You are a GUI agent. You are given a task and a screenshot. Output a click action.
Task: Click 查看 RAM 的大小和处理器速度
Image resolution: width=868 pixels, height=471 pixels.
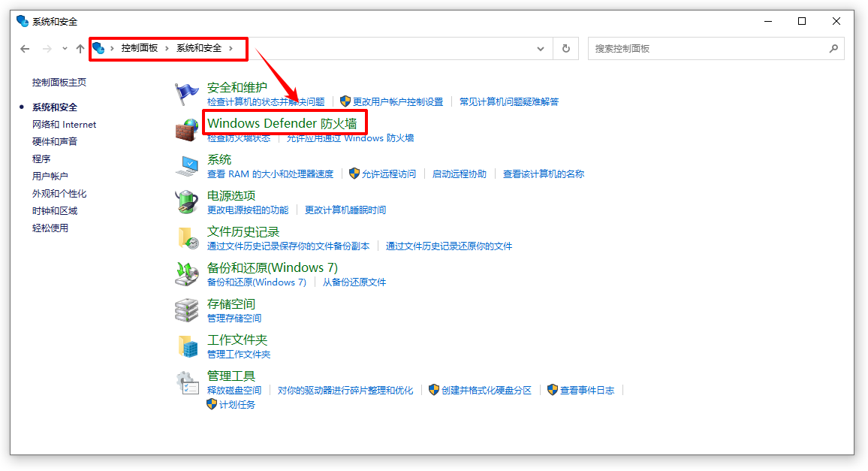point(270,174)
